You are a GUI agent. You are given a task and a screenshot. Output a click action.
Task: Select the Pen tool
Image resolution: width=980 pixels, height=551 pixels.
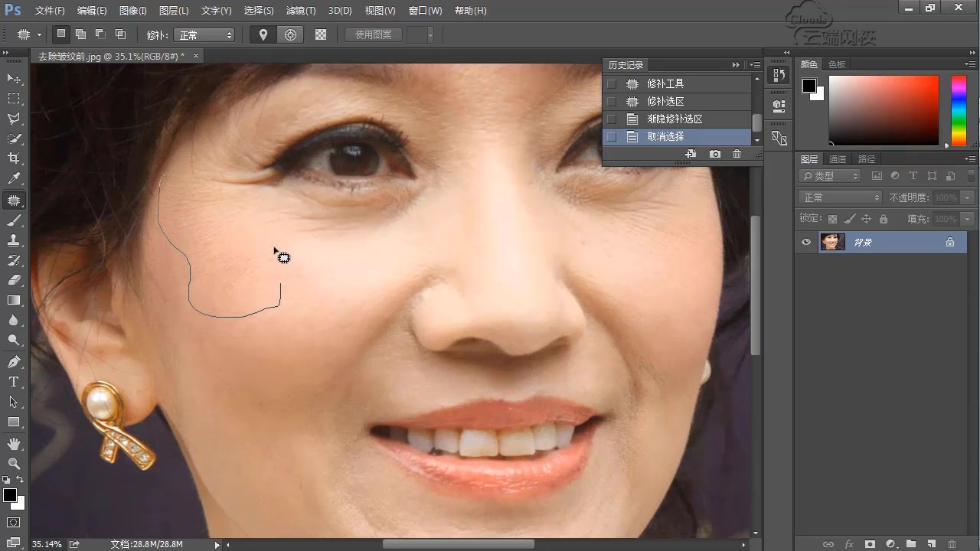click(14, 362)
